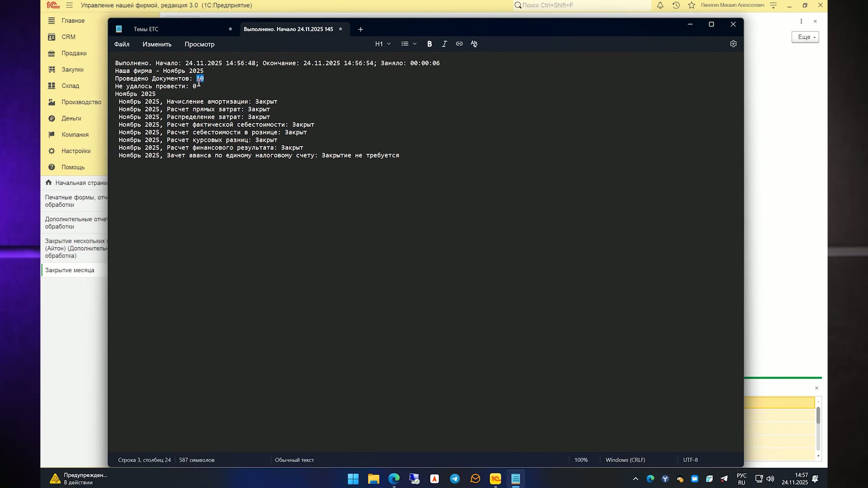
Task: Open Notepad settings gear
Action: (x=733, y=44)
